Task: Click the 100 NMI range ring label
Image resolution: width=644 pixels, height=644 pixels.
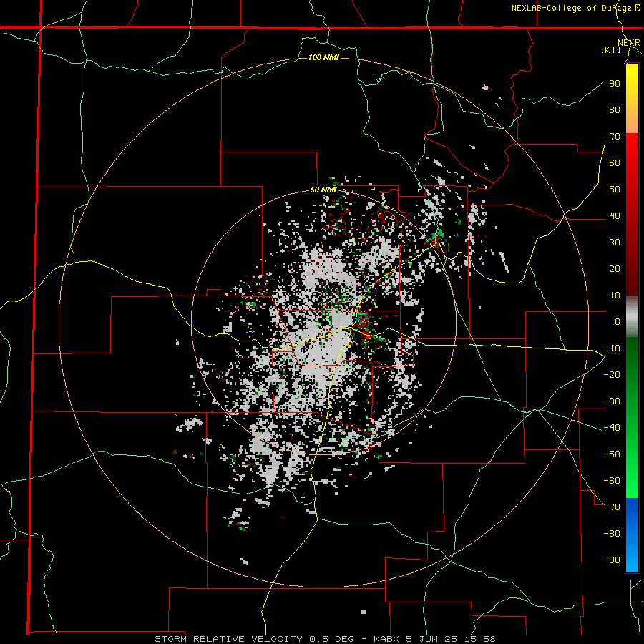Action: pyautogui.click(x=323, y=57)
